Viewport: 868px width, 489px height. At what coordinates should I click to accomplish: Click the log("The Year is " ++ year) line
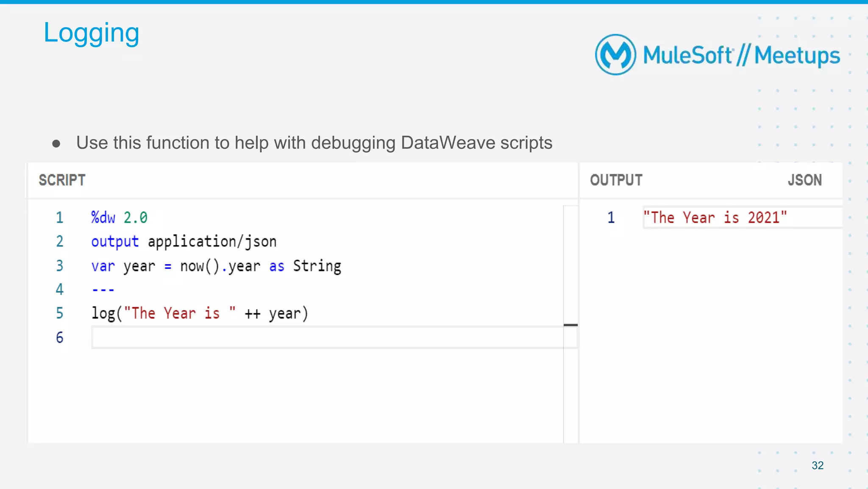click(x=200, y=314)
